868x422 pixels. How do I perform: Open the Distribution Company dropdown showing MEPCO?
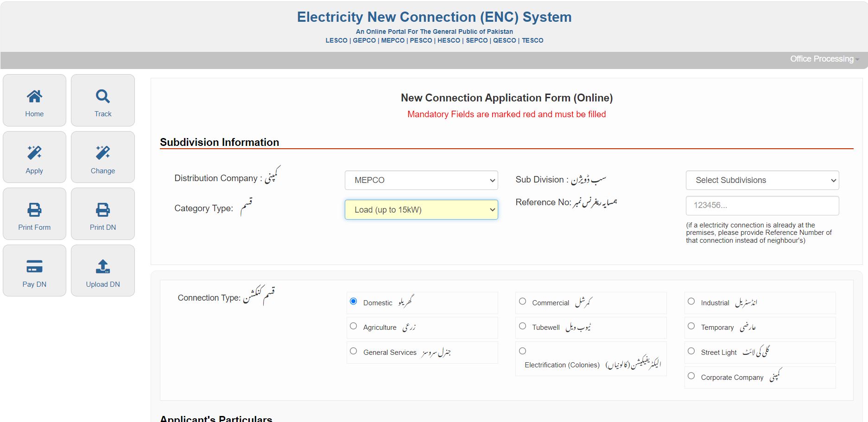[x=420, y=180]
